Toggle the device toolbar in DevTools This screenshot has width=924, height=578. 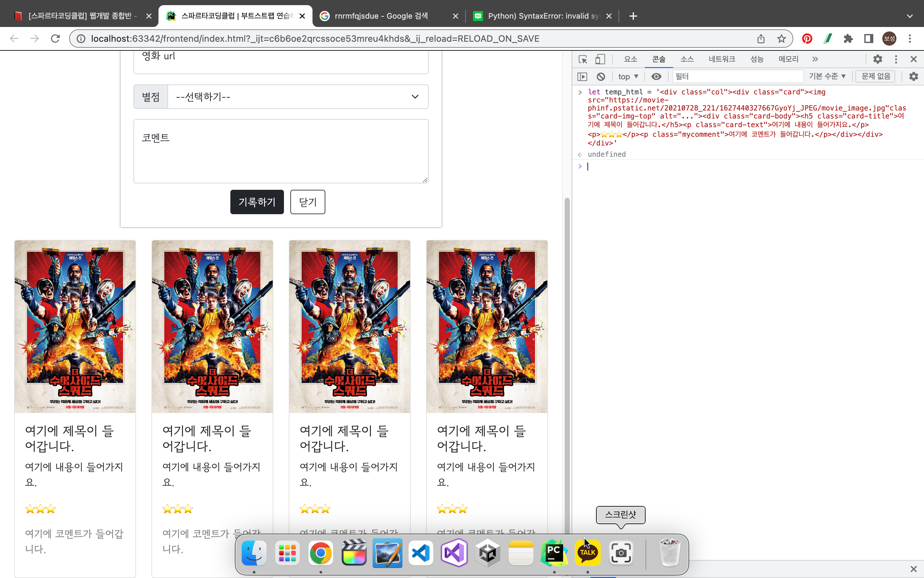(x=600, y=59)
